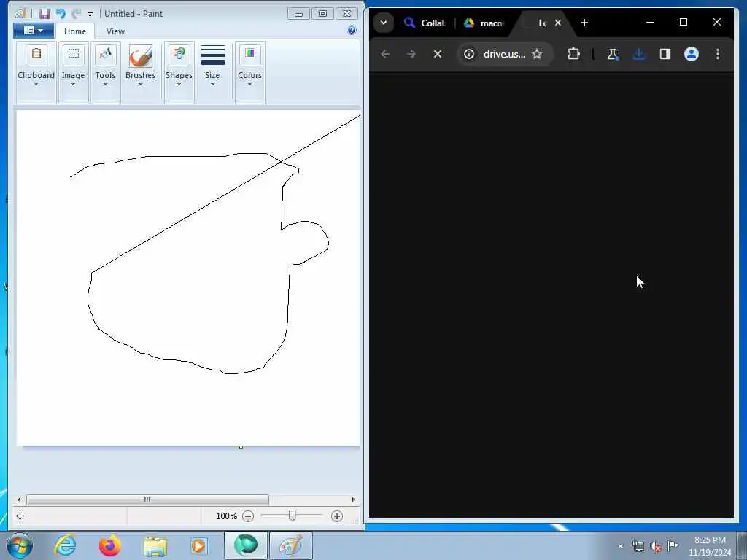Open the Customize Quick Access Toolbar arrow
Image resolution: width=747 pixels, height=560 pixels.
(90, 15)
